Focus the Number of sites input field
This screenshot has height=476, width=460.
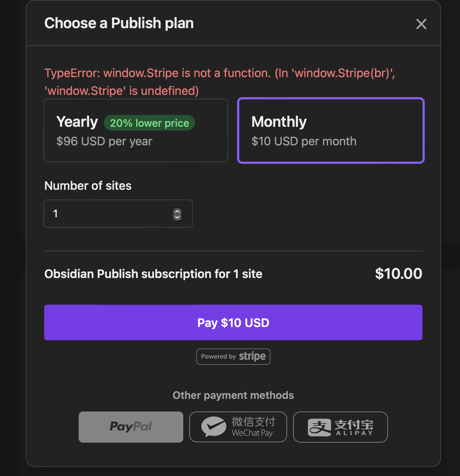(x=118, y=214)
